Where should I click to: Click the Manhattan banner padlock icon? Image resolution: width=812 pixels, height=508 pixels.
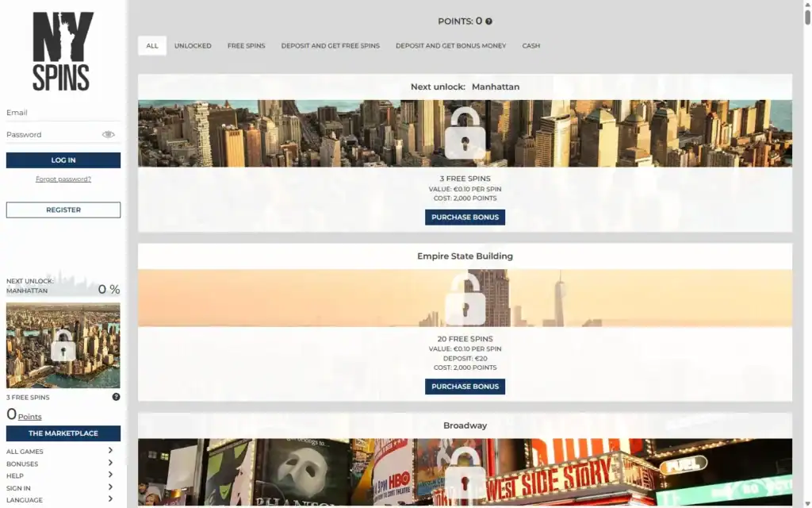click(465, 133)
